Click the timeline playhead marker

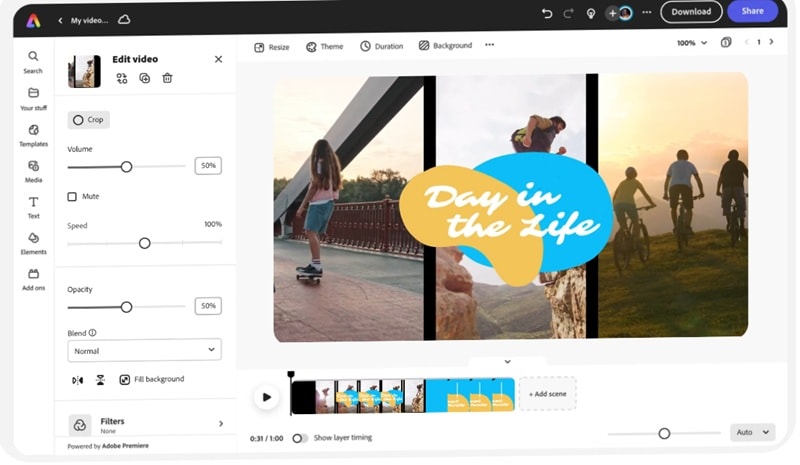pos(291,375)
